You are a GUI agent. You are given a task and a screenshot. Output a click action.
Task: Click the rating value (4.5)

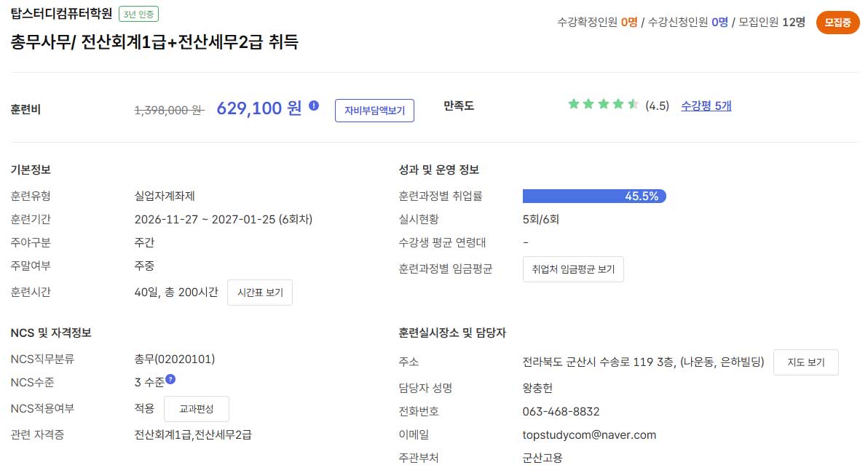[657, 106]
